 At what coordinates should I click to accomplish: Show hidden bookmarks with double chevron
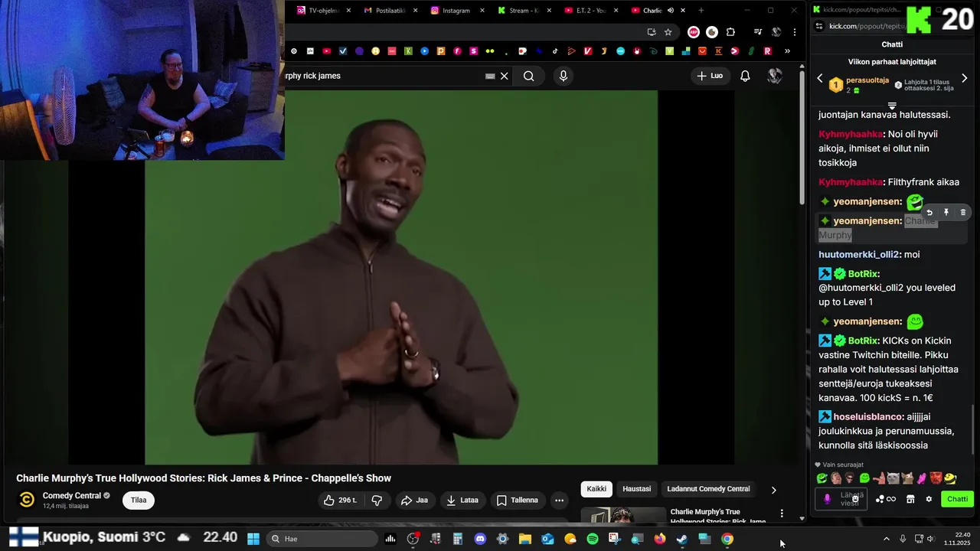click(x=787, y=51)
